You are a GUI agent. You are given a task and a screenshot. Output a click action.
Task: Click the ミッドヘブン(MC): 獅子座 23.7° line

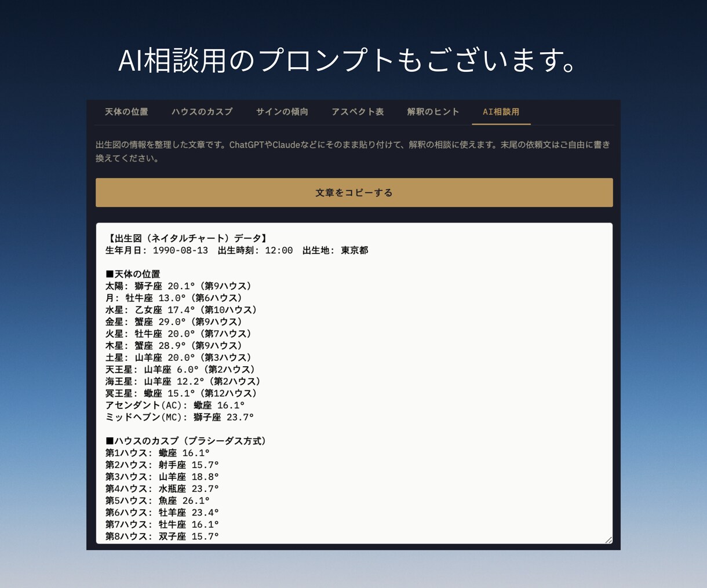click(x=180, y=417)
